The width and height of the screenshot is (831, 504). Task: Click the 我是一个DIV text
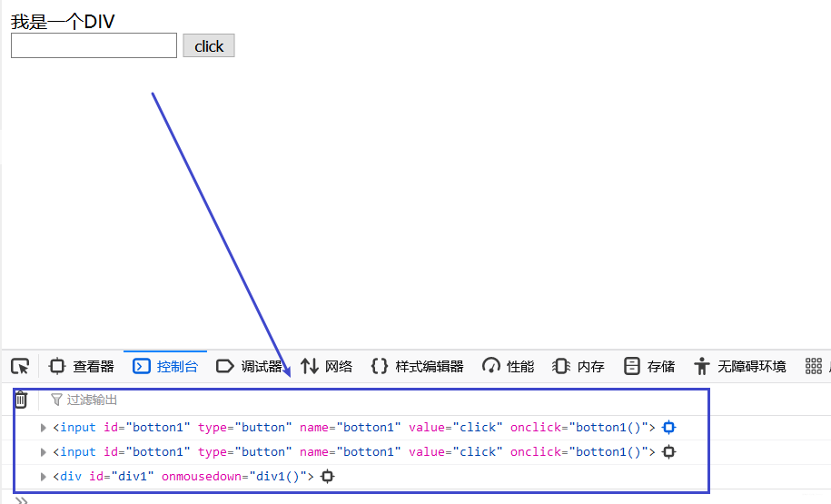(x=63, y=22)
